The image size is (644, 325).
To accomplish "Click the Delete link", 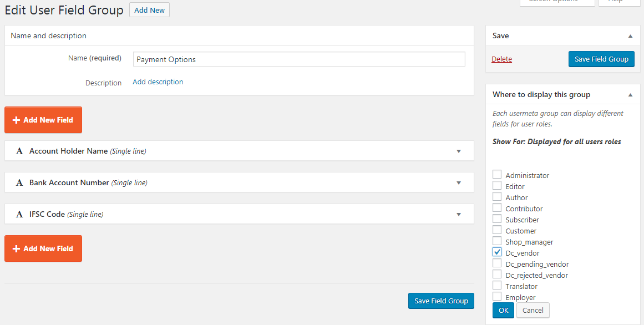I will tap(501, 59).
